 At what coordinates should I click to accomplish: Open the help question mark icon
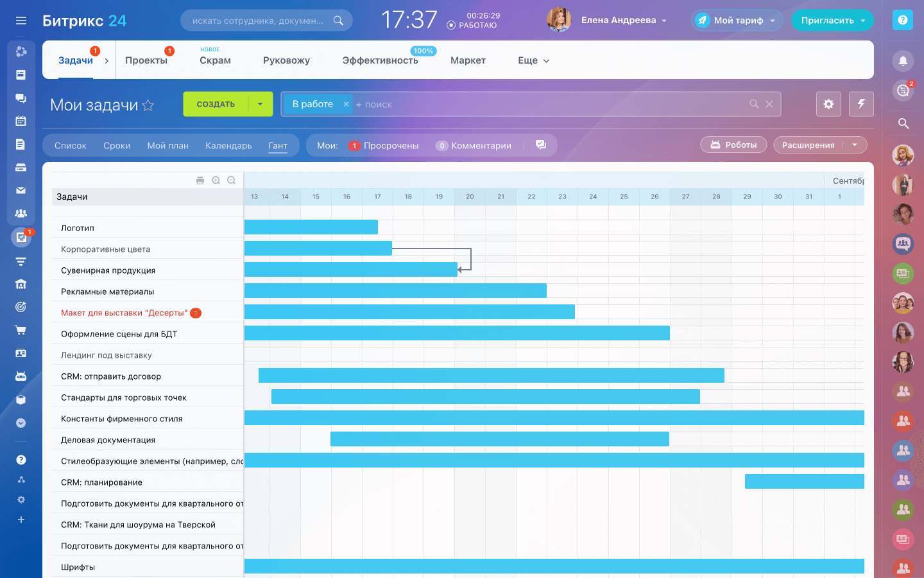click(903, 21)
